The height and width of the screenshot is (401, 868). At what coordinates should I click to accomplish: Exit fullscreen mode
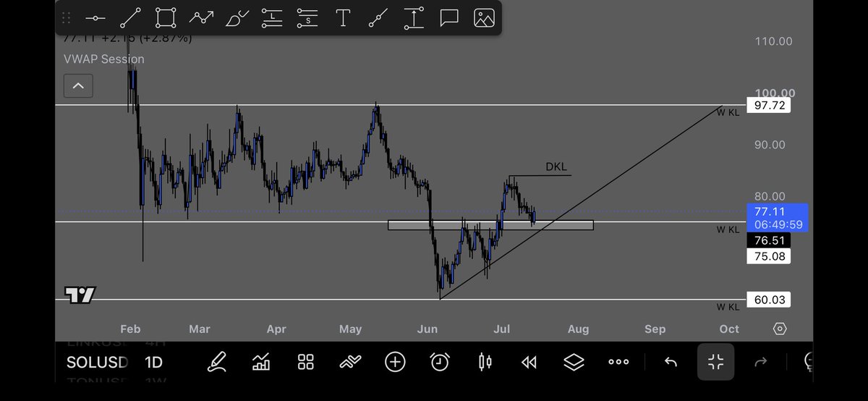(715, 362)
